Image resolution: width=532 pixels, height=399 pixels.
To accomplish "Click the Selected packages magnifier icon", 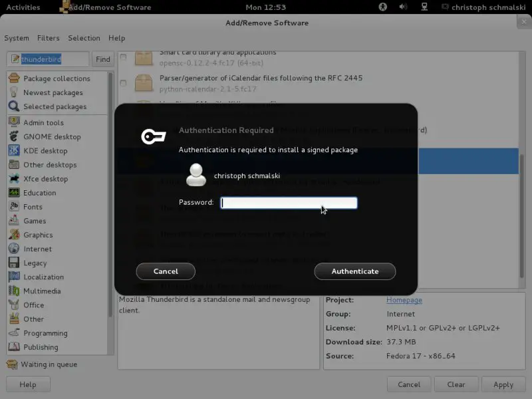I will tap(14, 106).
